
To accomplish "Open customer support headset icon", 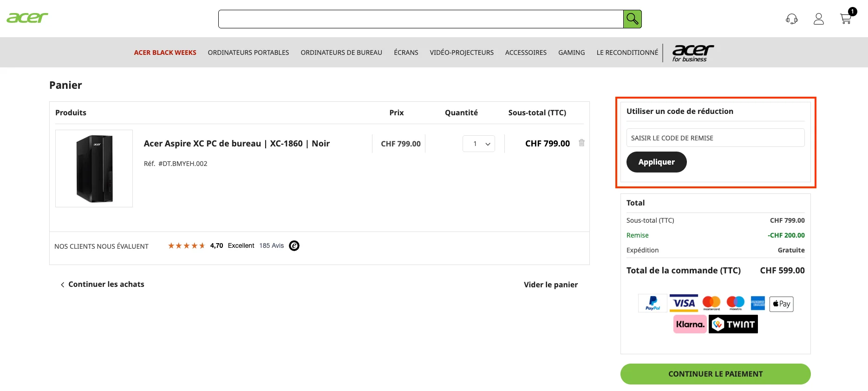I will click(x=792, y=19).
